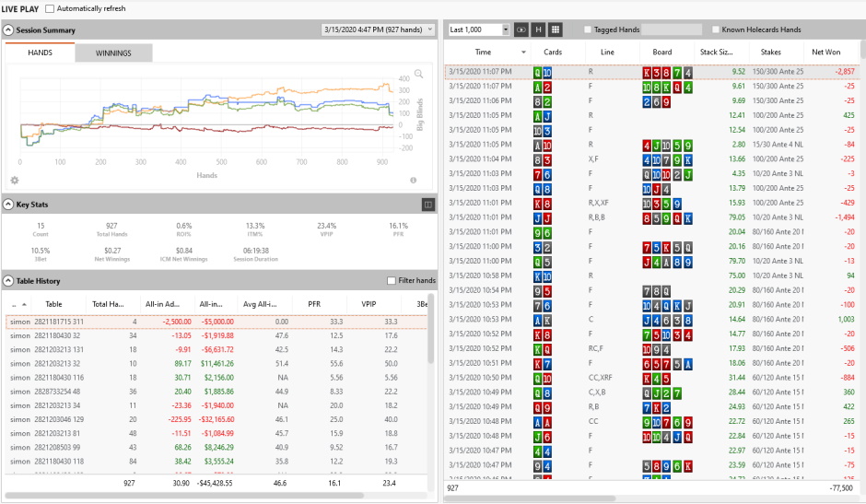
Task: Collapse the Table History panel
Action: pyautogui.click(x=8, y=281)
